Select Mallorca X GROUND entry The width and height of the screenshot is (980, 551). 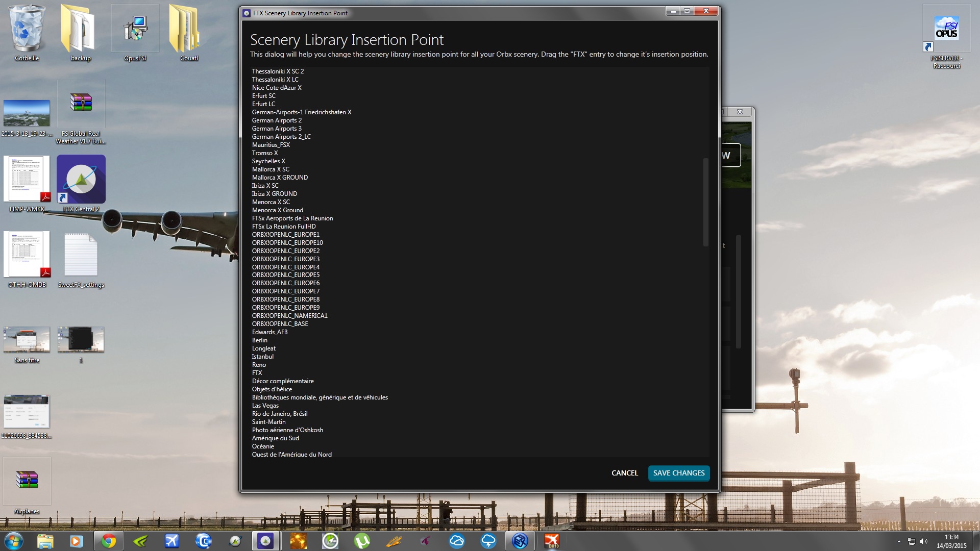point(280,178)
